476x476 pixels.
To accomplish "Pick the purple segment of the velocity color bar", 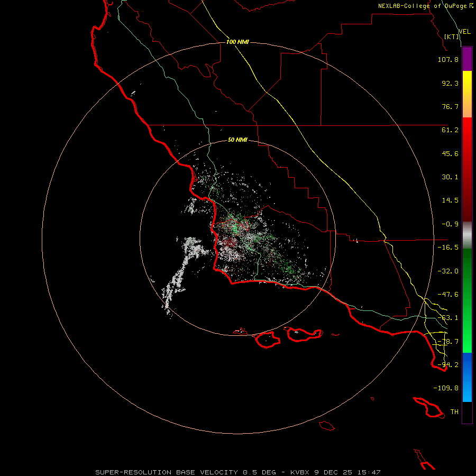I will [467, 59].
